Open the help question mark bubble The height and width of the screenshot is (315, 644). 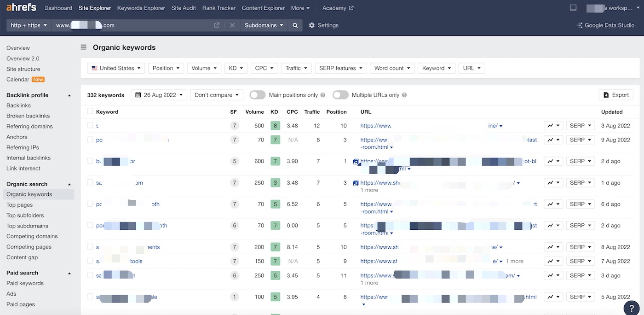point(632,308)
